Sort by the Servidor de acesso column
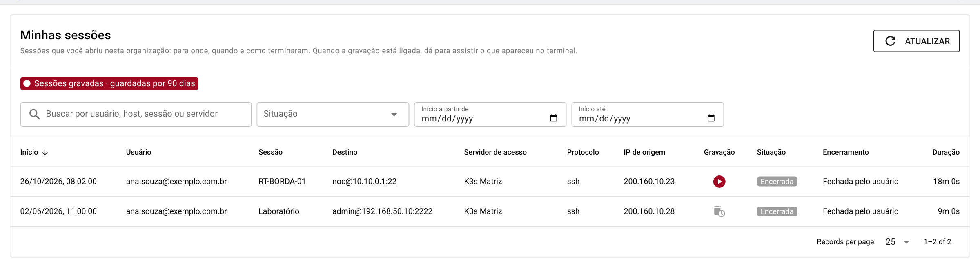Viewport: 980px width, 272px height. pyautogui.click(x=495, y=152)
